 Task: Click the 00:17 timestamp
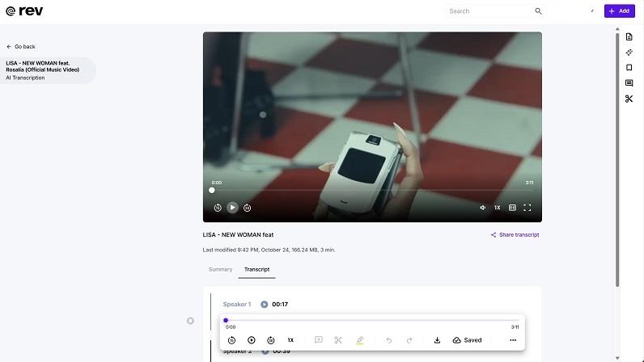(x=280, y=304)
